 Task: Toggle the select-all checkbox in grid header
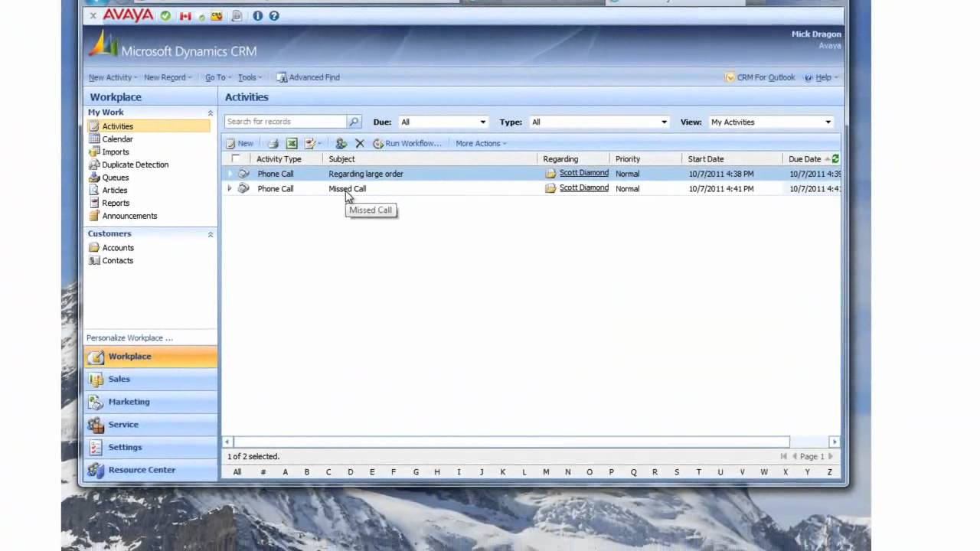[x=235, y=159]
